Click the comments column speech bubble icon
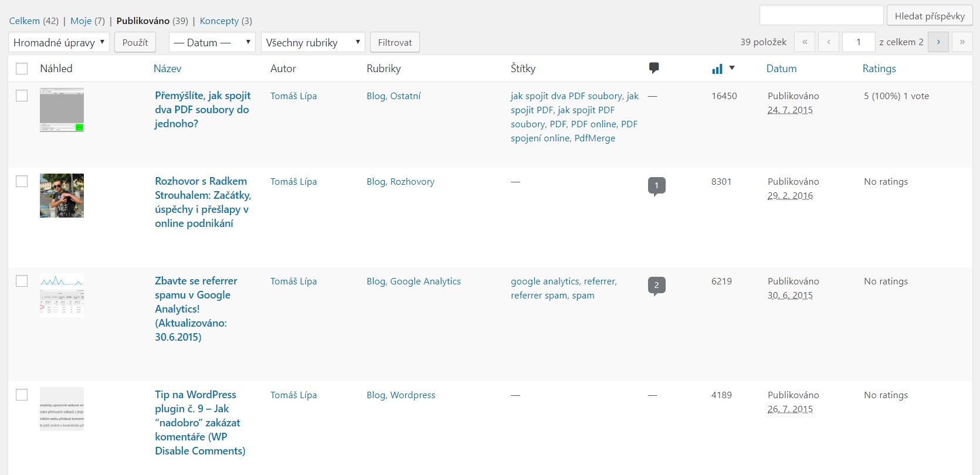This screenshot has height=475, width=980. coord(654,68)
